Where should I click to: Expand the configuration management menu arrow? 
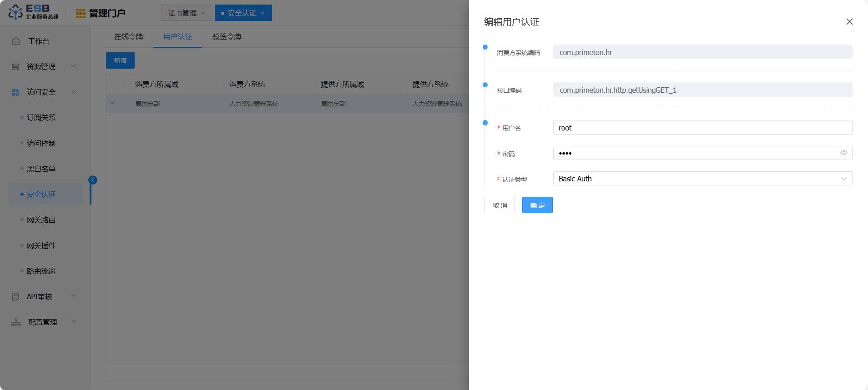coord(74,321)
